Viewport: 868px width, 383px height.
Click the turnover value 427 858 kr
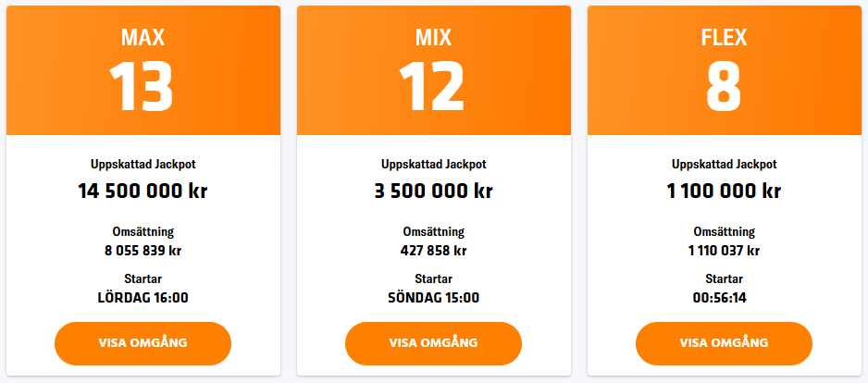(433, 251)
